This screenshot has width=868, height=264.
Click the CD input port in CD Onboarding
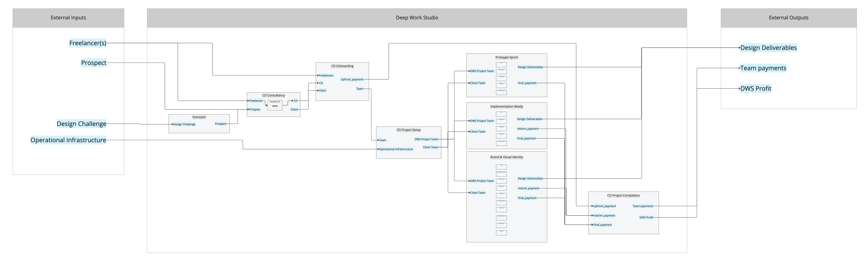(x=321, y=83)
